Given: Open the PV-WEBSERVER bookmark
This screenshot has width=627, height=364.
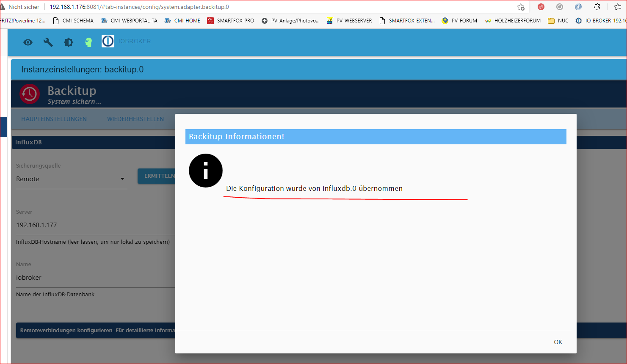Looking at the screenshot, I should coord(349,20).
